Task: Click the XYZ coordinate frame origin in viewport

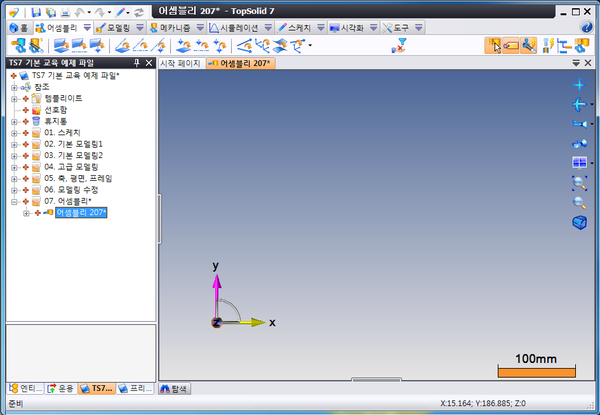Action: tap(217, 322)
